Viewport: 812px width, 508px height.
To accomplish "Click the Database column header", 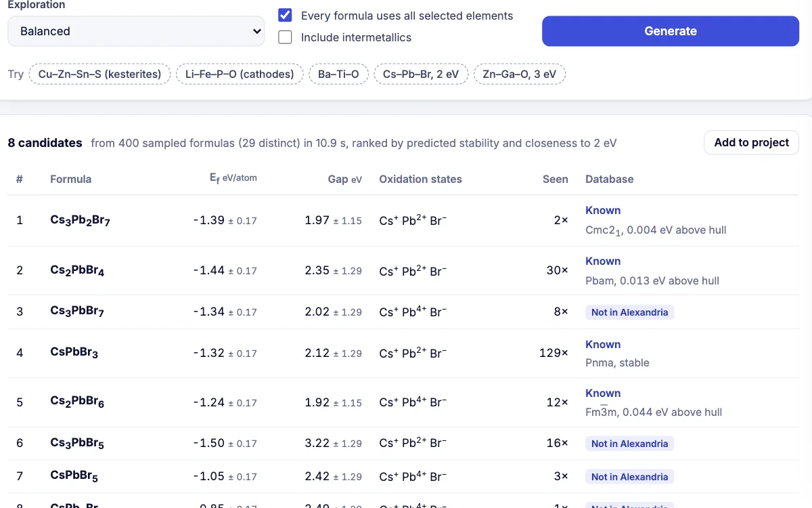I will (610, 179).
